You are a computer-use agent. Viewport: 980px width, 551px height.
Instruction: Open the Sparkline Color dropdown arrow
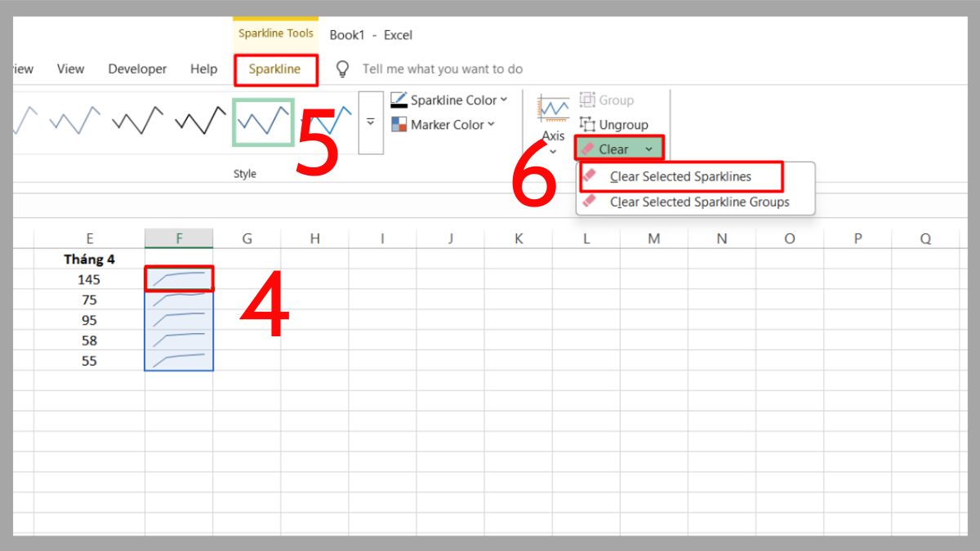coord(503,100)
